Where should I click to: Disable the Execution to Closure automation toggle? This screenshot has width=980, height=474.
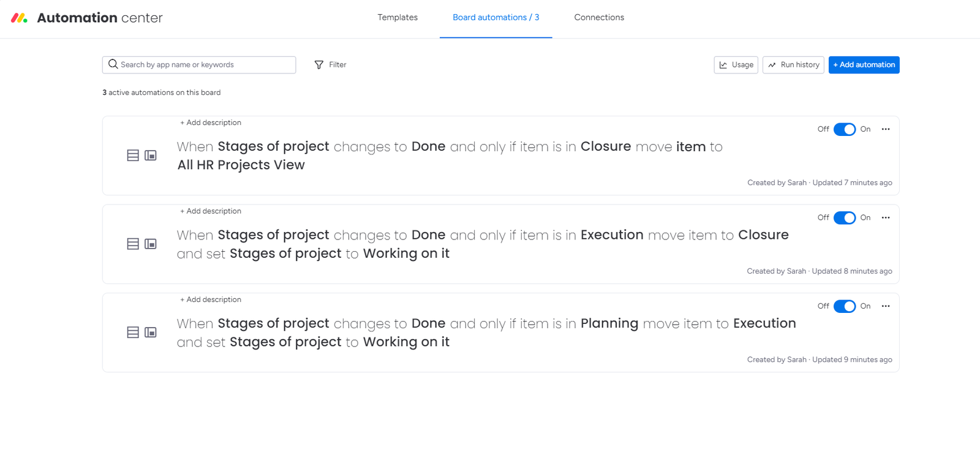pos(844,218)
